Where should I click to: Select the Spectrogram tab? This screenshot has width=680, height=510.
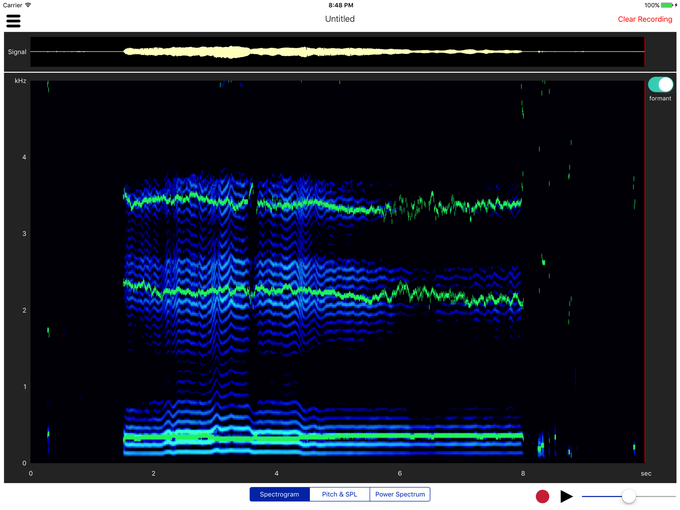(x=279, y=494)
